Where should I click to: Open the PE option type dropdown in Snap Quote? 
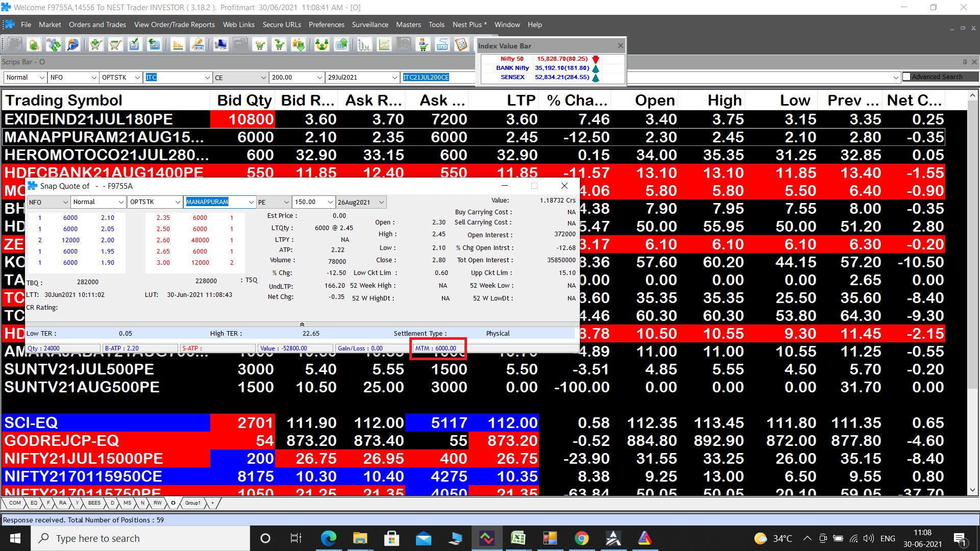[286, 202]
